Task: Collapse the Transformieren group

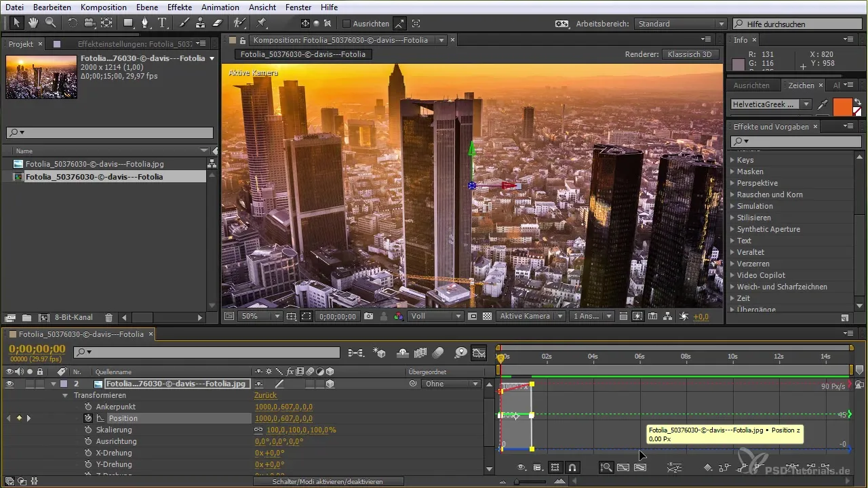Action: pyautogui.click(x=66, y=395)
